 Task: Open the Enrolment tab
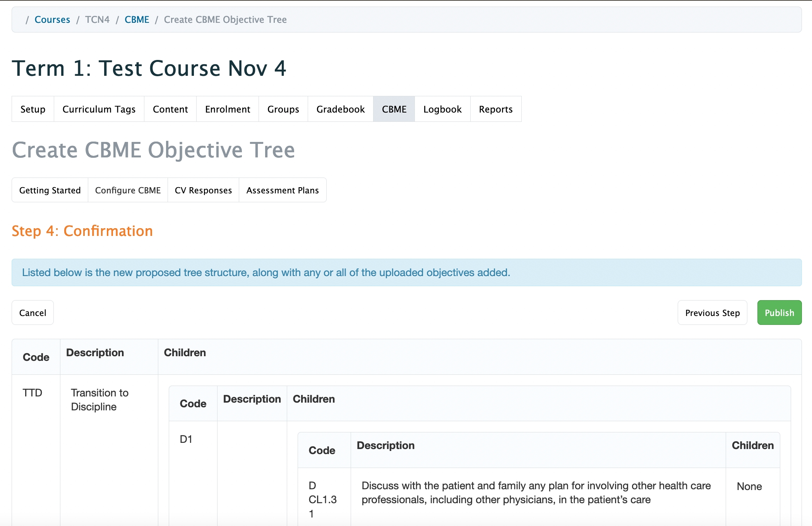coord(228,109)
